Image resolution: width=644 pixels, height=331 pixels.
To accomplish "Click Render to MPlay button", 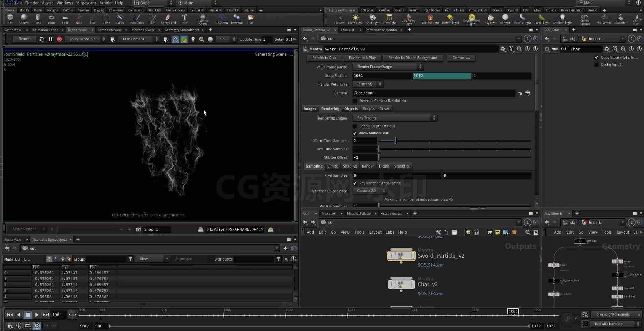I will click(x=362, y=58).
